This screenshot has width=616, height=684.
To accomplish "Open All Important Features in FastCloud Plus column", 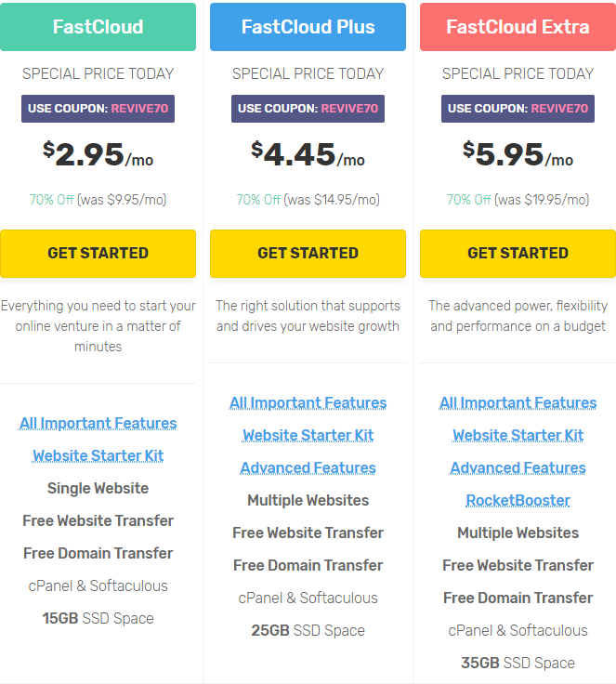I will point(308,402).
